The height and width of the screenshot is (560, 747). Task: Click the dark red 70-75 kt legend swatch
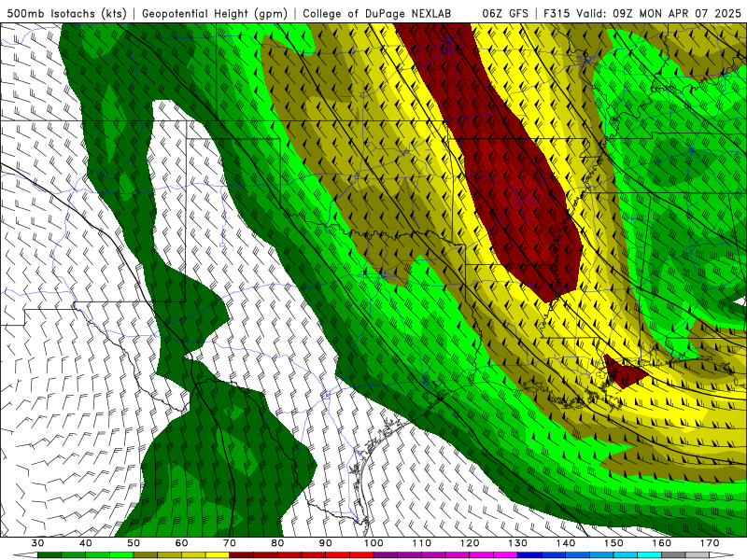point(242,555)
